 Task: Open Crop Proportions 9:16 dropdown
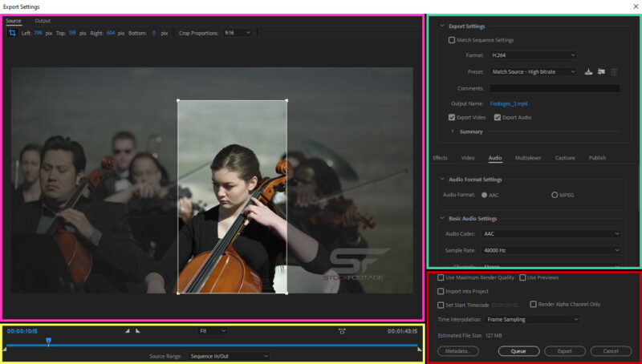click(237, 33)
